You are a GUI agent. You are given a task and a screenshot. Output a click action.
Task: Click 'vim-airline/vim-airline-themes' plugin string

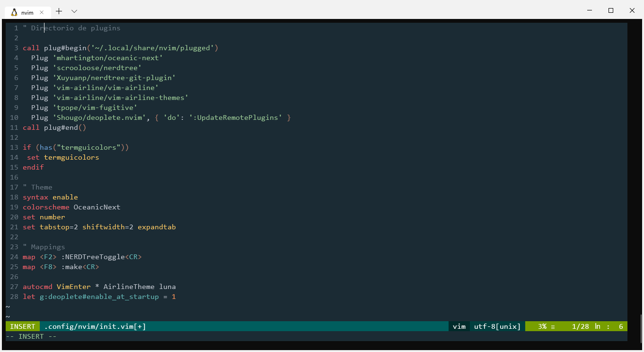(x=121, y=98)
